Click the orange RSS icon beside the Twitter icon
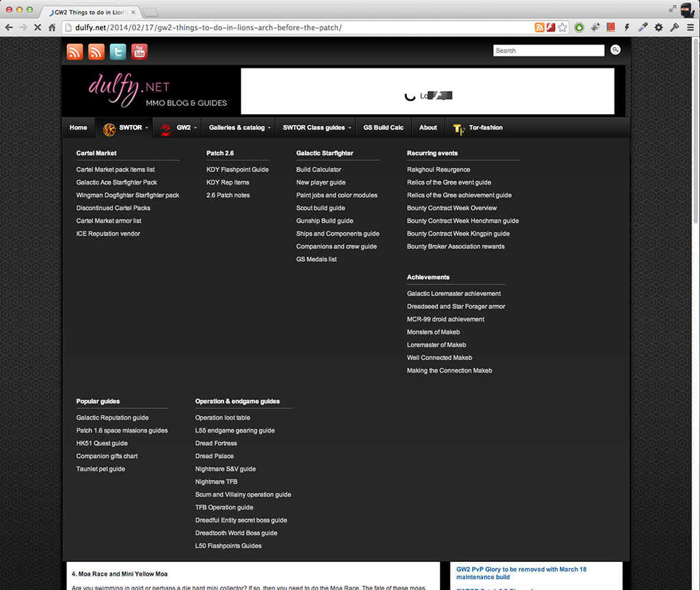 96,52
